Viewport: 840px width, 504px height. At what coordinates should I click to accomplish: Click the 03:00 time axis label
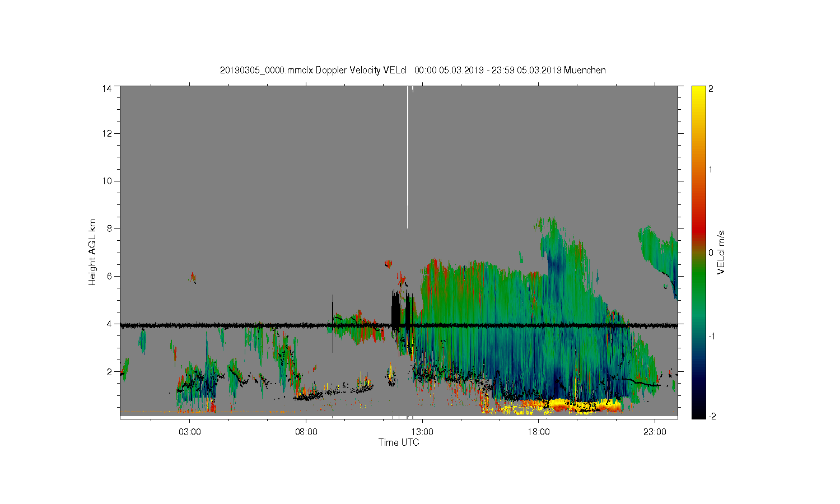coord(189,432)
